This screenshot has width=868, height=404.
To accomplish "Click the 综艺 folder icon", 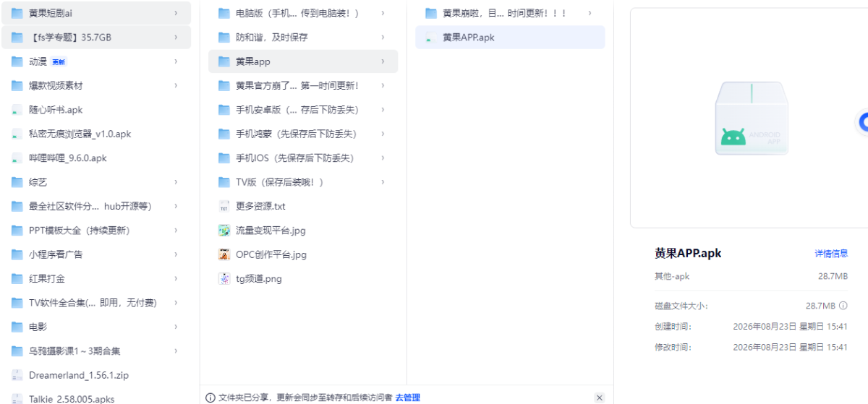I will [x=17, y=182].
